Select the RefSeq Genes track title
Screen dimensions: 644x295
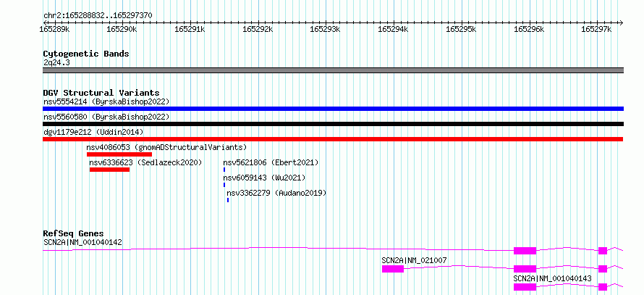click(x=74, y=234)
